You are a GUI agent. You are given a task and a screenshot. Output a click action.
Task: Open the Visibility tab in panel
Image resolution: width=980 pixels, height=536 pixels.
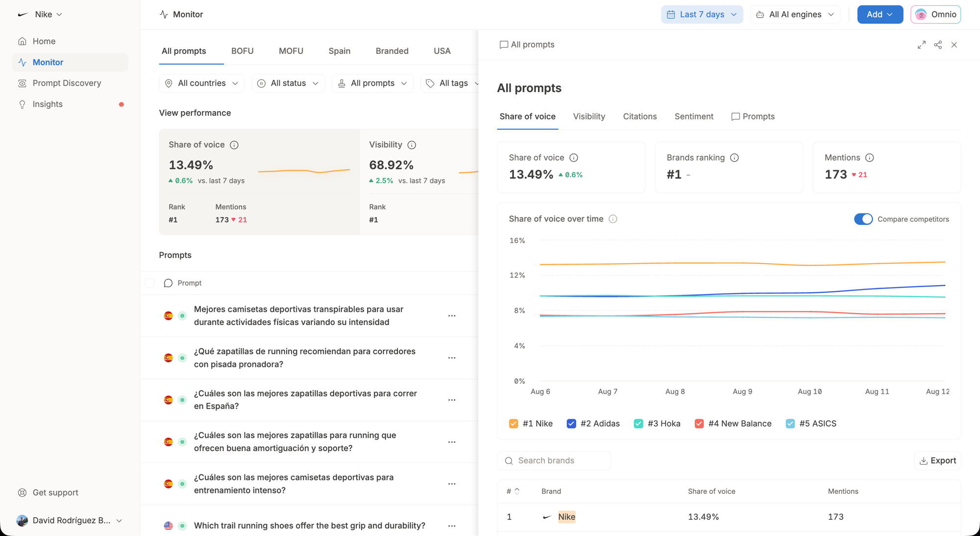pyautogui.click(x=589, y=117)
